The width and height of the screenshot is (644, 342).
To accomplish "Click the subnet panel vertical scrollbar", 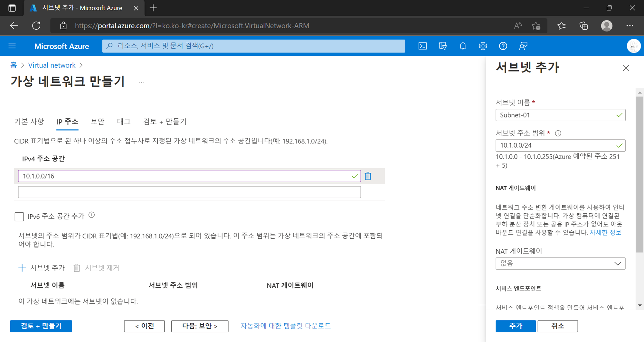I will [639, 174].
